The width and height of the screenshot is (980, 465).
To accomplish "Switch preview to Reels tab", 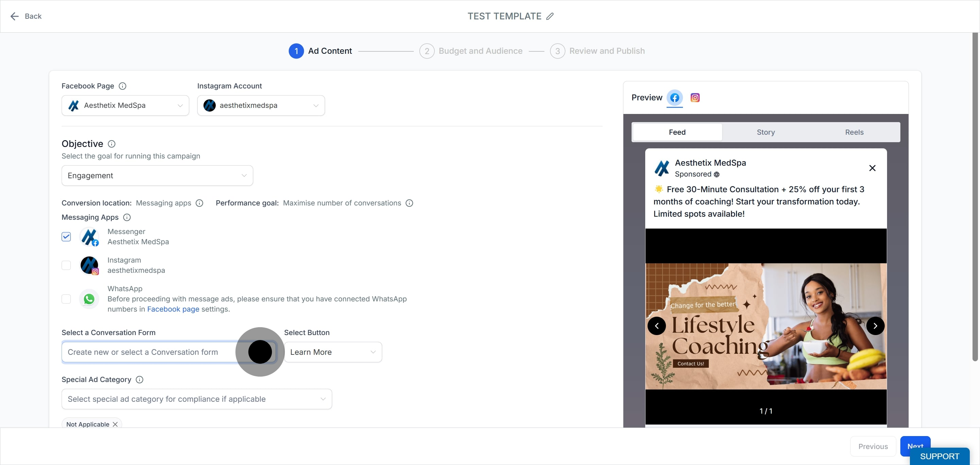I will 854,132.
